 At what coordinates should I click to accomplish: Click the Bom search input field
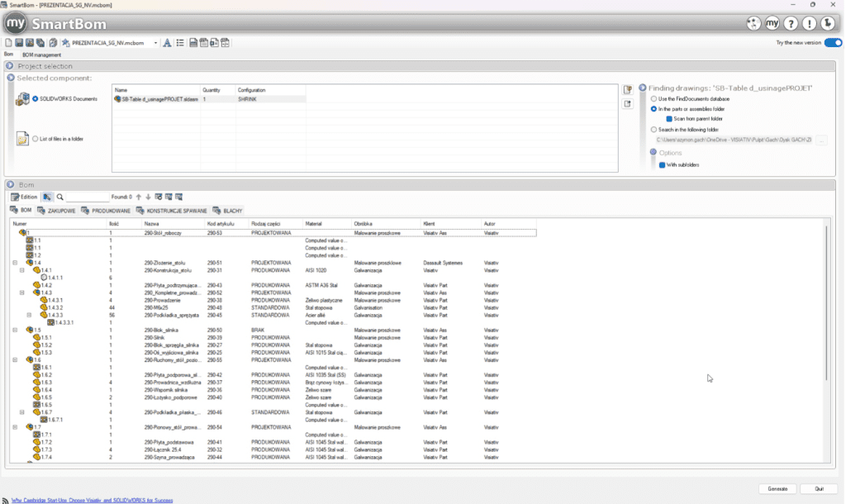tap(87, 197)
